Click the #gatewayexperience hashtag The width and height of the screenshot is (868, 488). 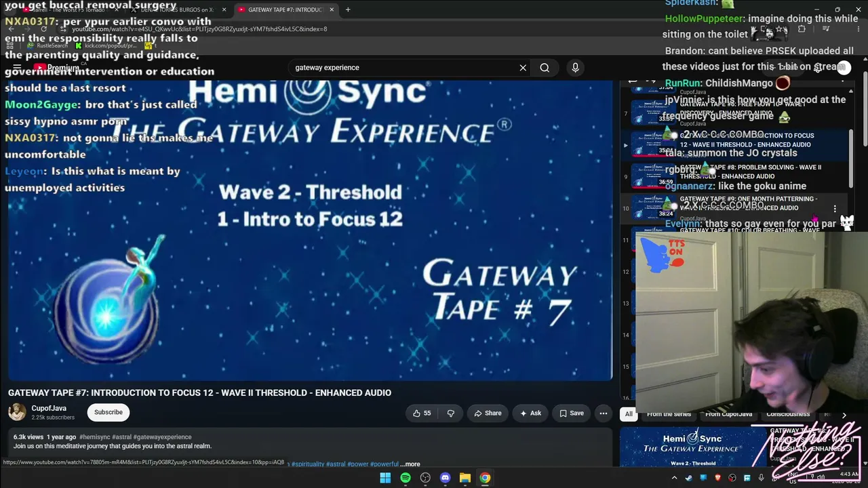(x=162, y=437)
